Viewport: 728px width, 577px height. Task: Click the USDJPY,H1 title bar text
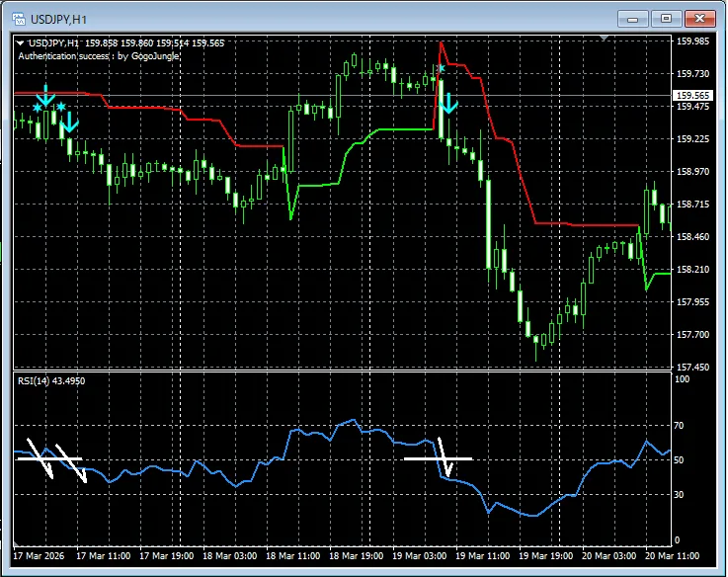(x=58, y=20)
